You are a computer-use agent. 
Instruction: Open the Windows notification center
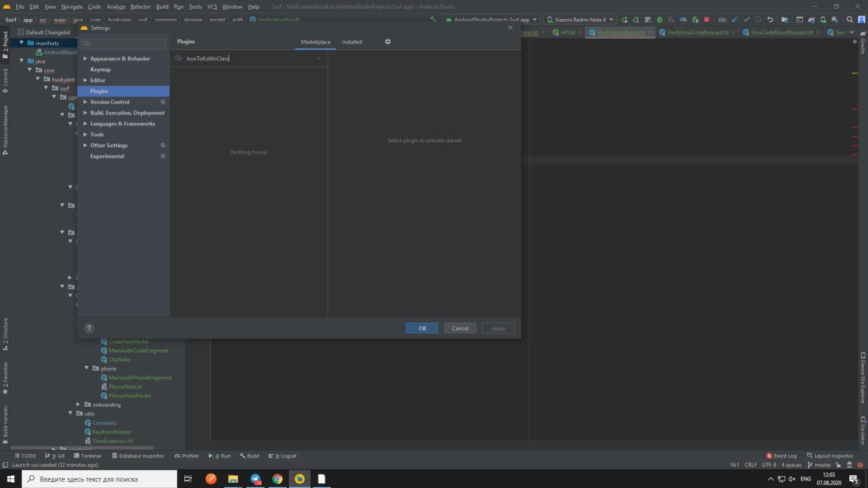(x=854, y=479)
